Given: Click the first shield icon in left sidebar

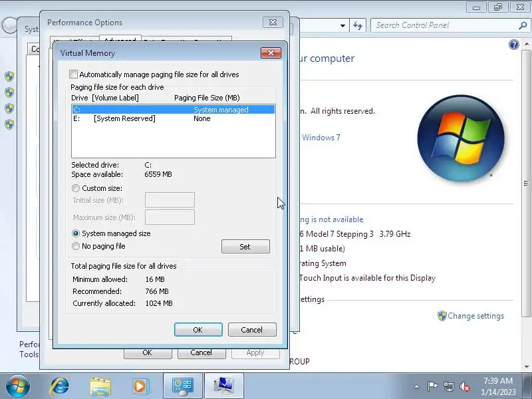Looking at the screenshot, I should coord(9,76).
